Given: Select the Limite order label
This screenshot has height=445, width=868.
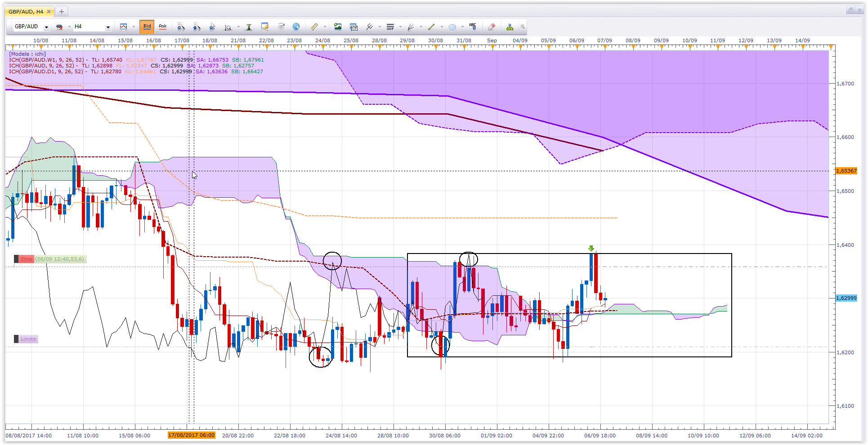Looking at the screenshot, I should (x=28, y=339).
